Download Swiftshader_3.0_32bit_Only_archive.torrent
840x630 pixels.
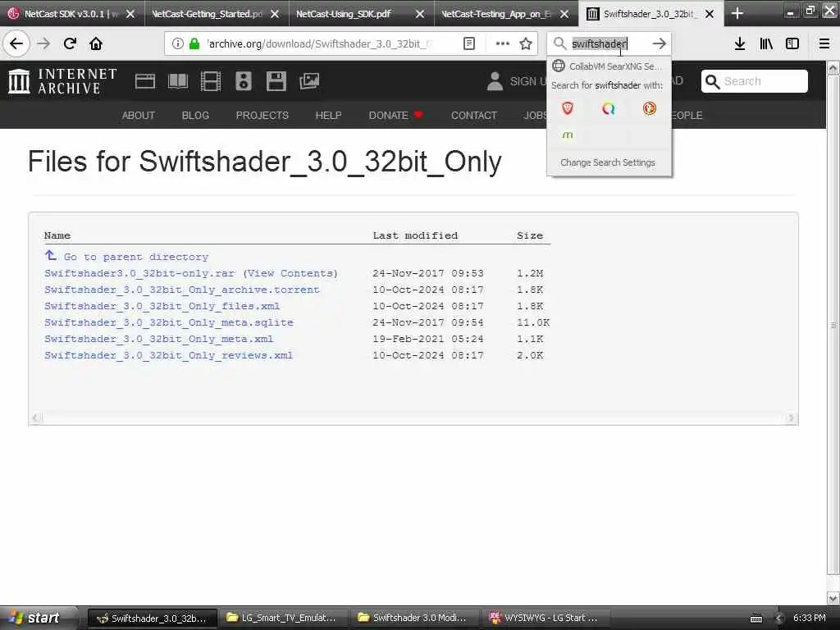click(181, 290)
